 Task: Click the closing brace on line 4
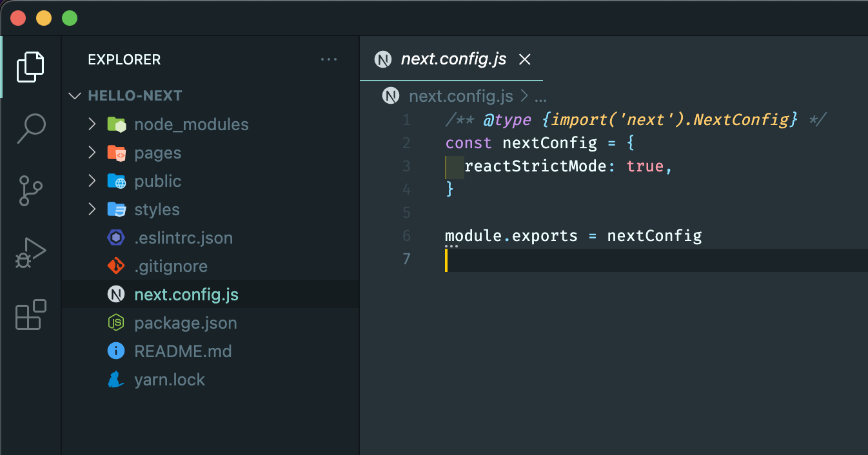(450, 189)
